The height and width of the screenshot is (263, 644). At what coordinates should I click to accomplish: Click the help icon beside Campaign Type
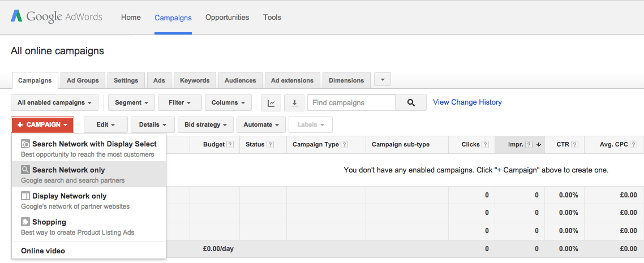(x=344, y=144)
